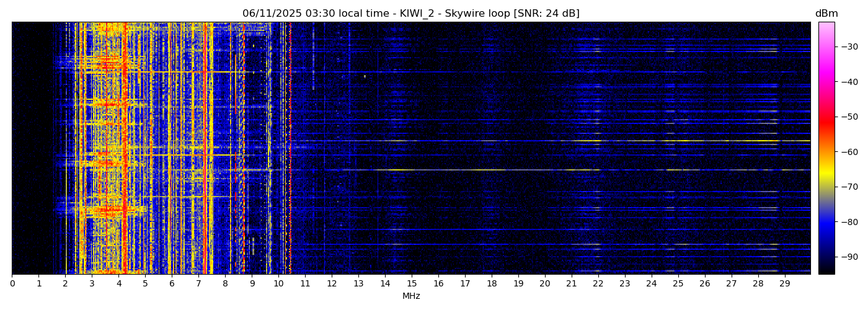
Task: Click the -90 colorbar tick label
Action: coord(848,257)
